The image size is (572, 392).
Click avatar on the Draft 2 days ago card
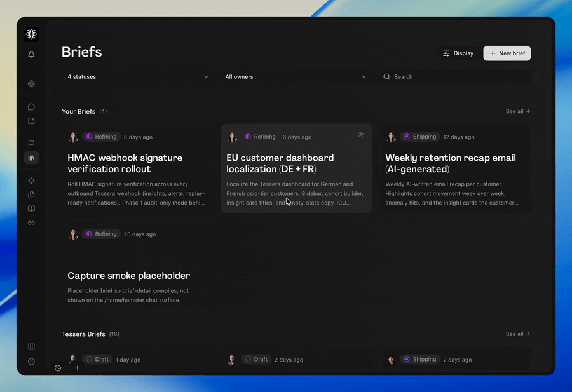231,360
